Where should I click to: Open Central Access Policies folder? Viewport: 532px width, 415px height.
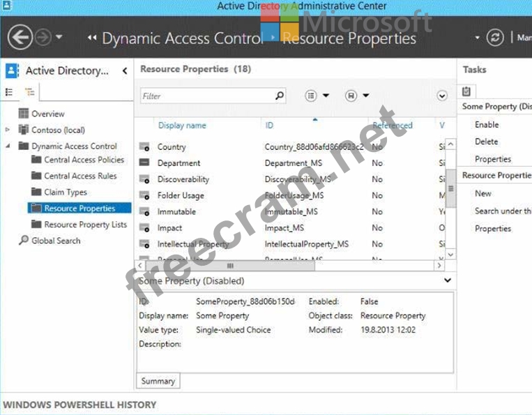pos(84,160)
